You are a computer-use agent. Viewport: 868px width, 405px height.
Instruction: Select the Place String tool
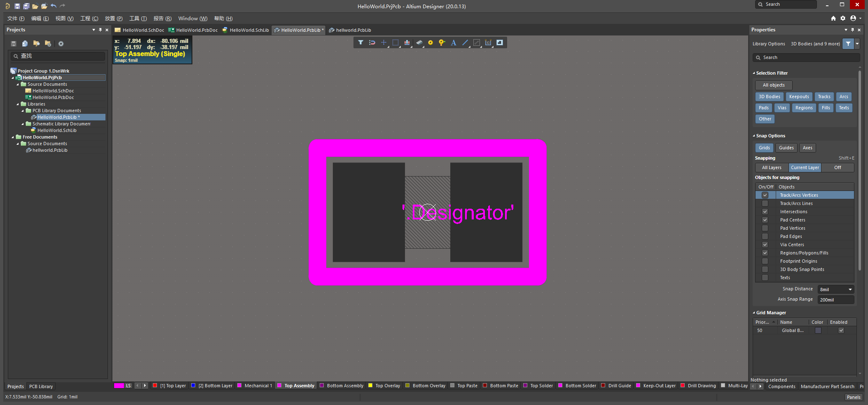click(453, 42)
